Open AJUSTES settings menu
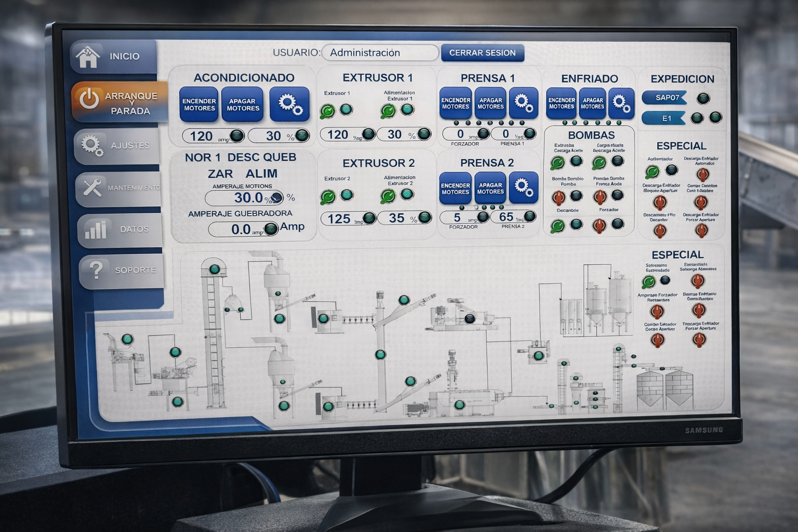This screenshot has width=798, height=532. pos(117,145)
